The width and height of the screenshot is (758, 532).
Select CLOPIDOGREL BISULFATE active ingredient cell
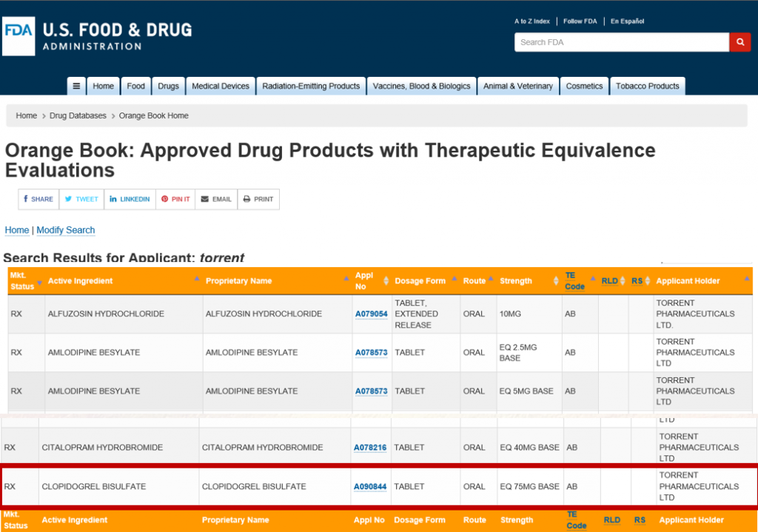119,486
